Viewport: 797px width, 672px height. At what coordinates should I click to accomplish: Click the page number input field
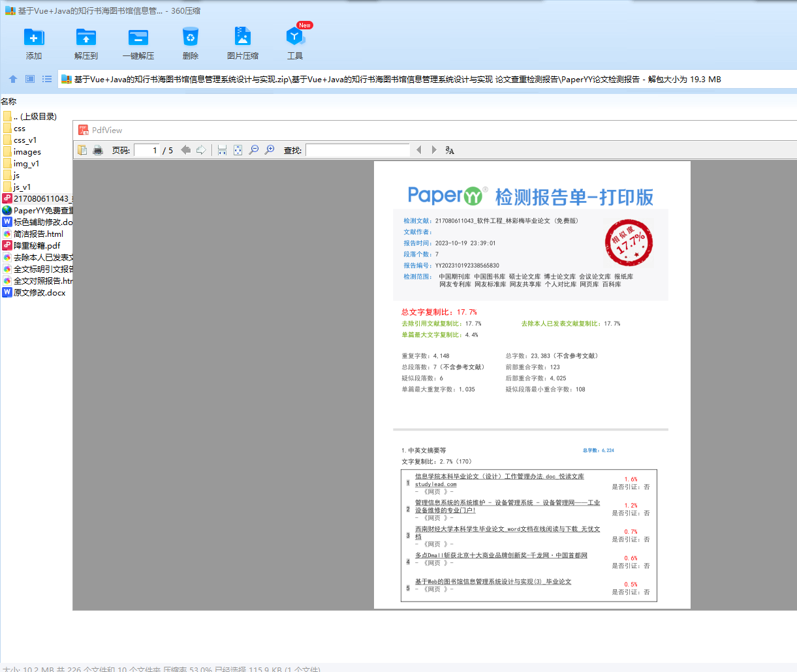[x=147, y=150]
